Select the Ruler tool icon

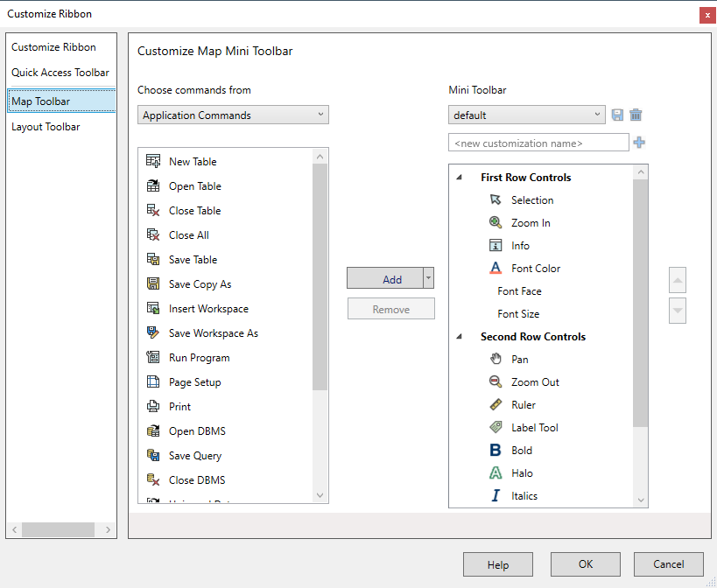[495, 404]
